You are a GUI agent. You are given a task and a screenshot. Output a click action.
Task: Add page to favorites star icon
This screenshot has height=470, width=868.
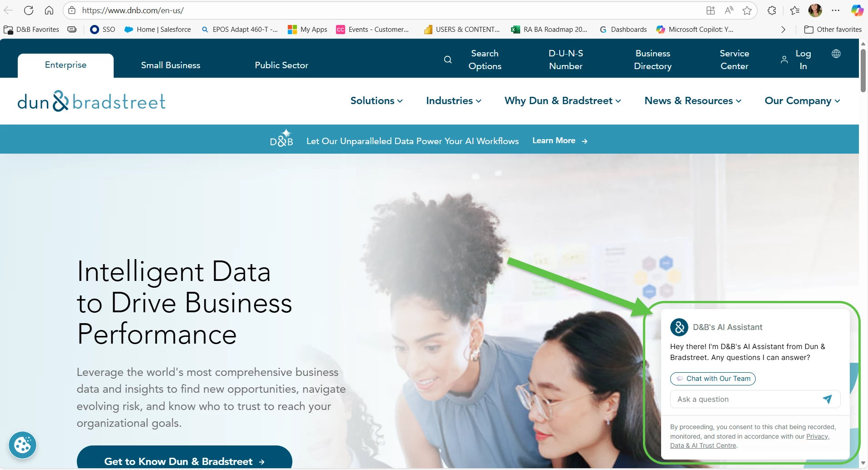coord(747,10)
